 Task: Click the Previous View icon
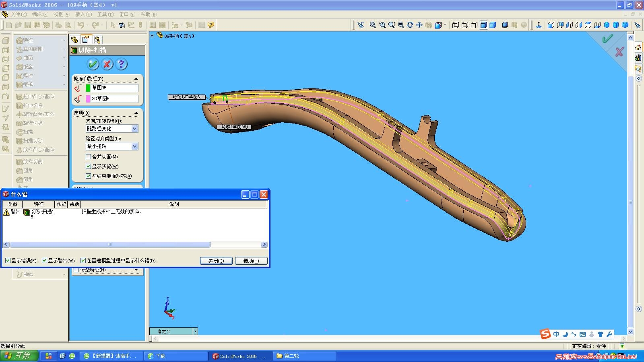tap(361, 25)
